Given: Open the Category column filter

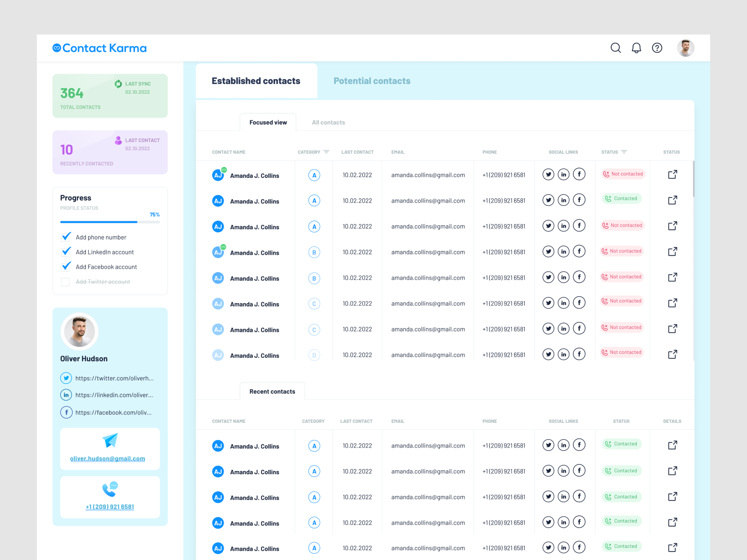Looking at the screenshot, I should pyautogui.click(x=326, y=152).
